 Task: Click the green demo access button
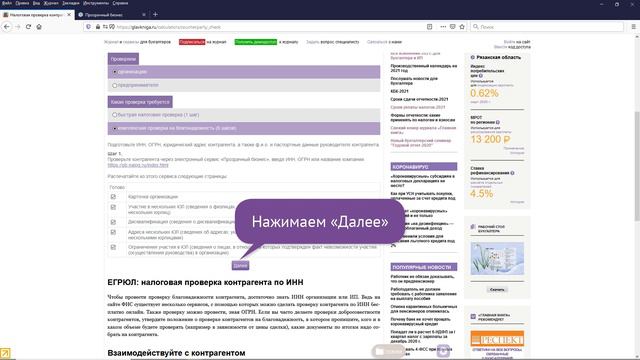pyautogui.click(x=256, y=42)
